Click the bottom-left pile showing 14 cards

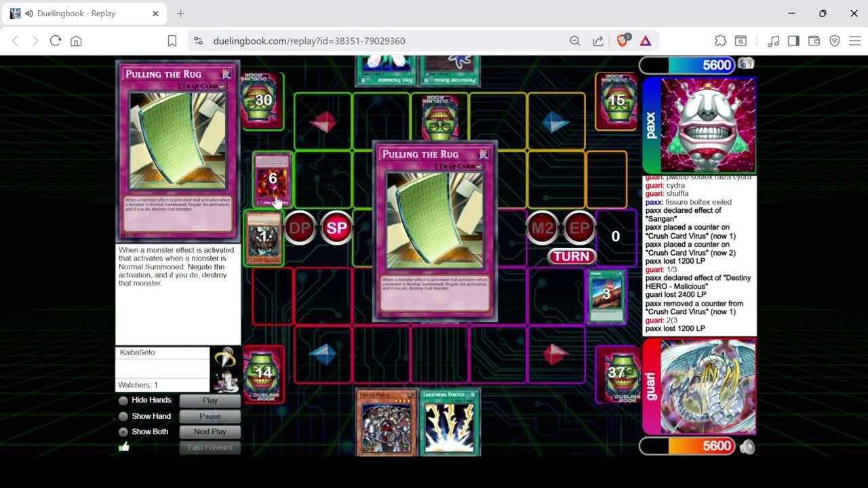point(263,374)
